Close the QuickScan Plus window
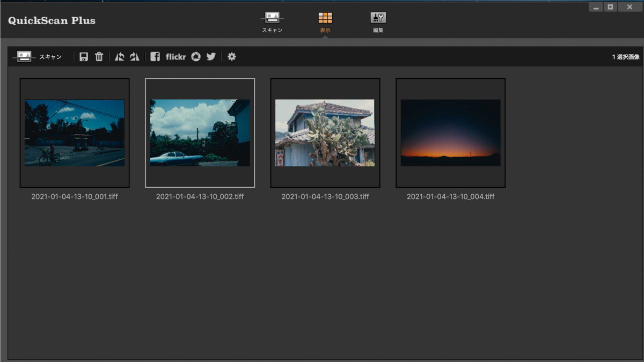 pos(630,7)
